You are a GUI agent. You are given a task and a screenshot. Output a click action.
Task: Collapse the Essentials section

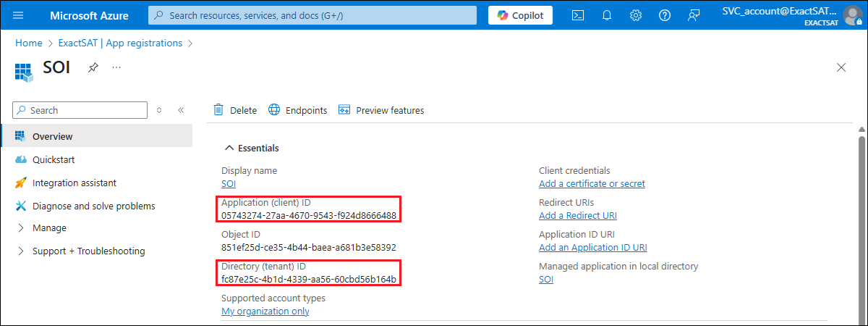tap(251, 148)
